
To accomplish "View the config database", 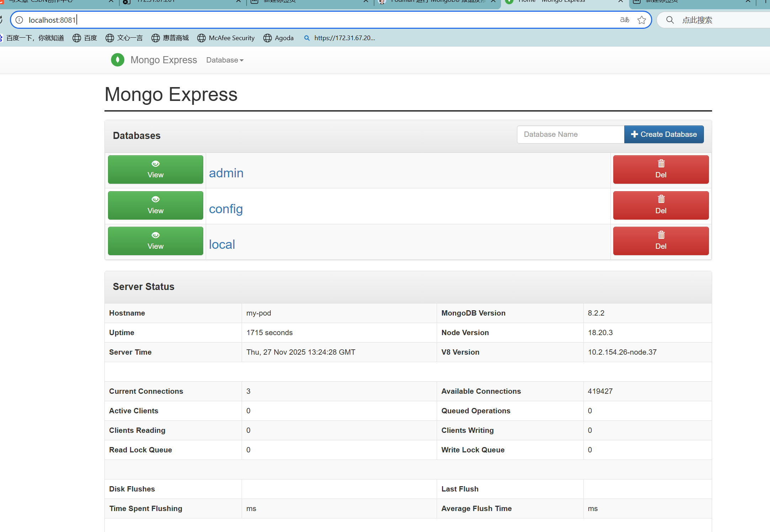I will [155, 205].
